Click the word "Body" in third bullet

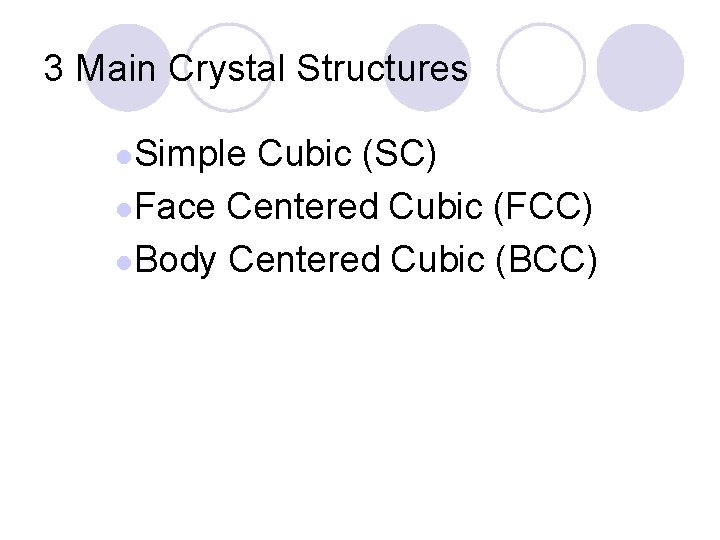175,259
